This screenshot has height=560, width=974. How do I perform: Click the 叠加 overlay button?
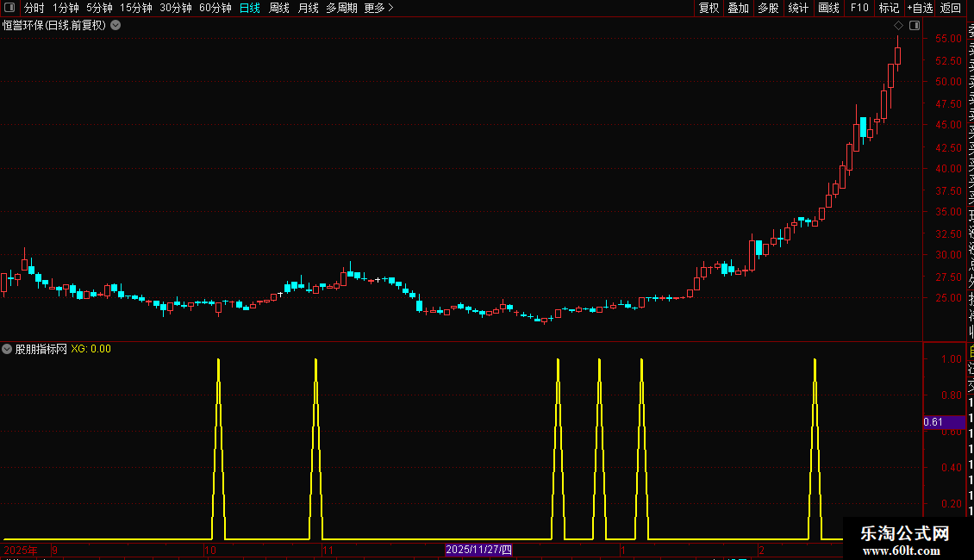pos(738,8)
